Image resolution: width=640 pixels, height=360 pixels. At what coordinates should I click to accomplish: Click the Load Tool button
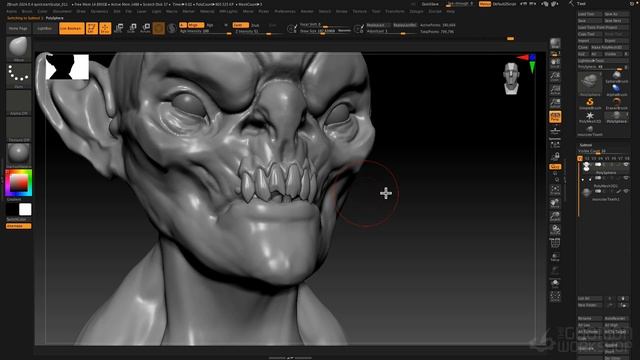click(x=589, y=14)
